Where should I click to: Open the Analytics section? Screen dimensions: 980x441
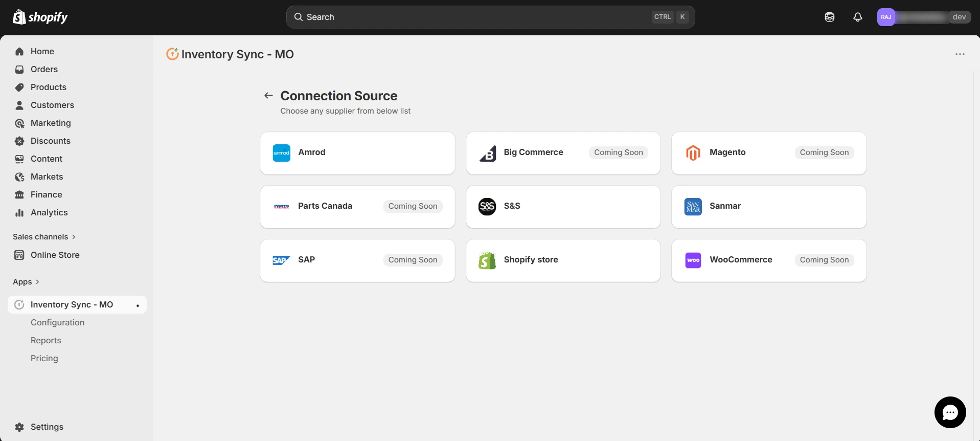[49, 212]
